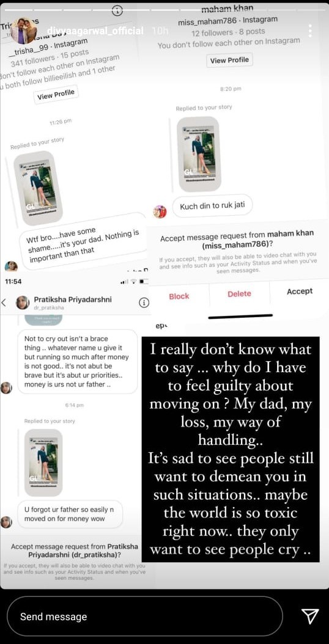329x644 pixels.
Task: Accept message request from maham khan
Action: point(300,291)
